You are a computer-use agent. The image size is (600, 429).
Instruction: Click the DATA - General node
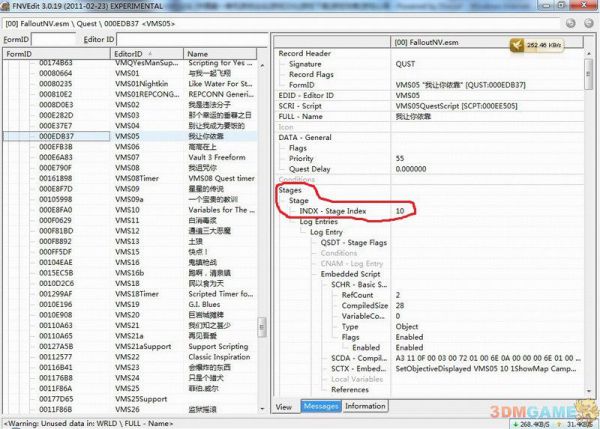tap(305, 137)
